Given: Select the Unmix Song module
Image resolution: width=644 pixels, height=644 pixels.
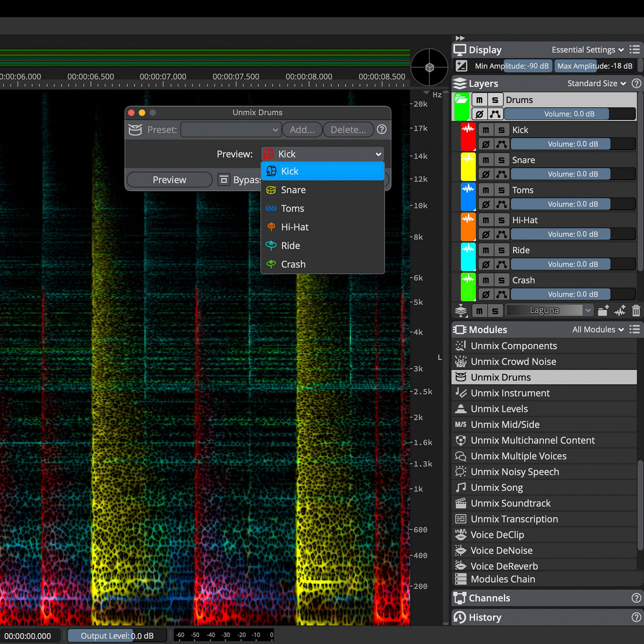Looking at the screenshot, I should click(496, 487).
